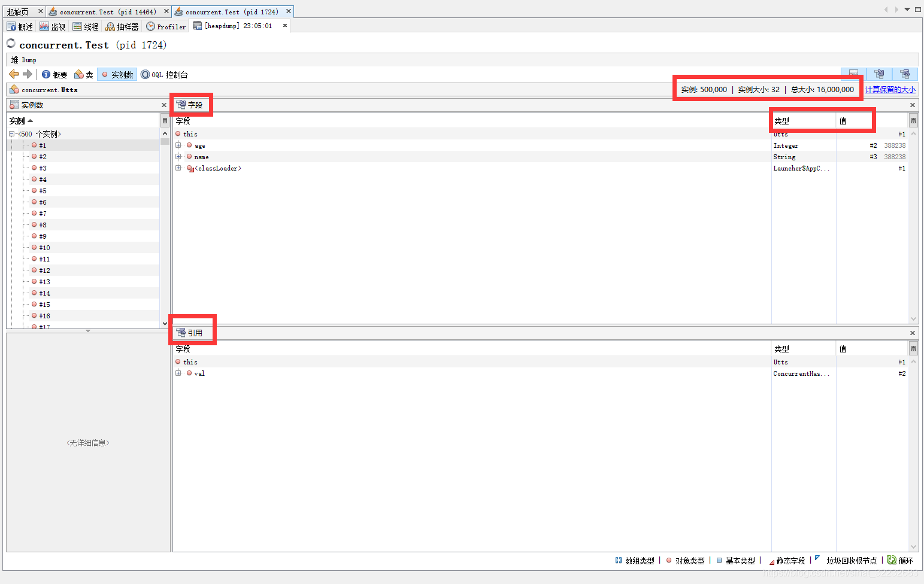Open the Profiler tab
This screenshot has height=584, width=924.
click(166, 27)
